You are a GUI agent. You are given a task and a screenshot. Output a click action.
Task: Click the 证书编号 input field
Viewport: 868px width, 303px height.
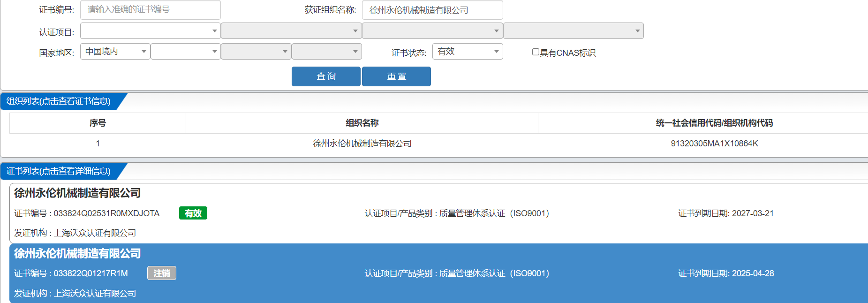[x=150, y=10]
